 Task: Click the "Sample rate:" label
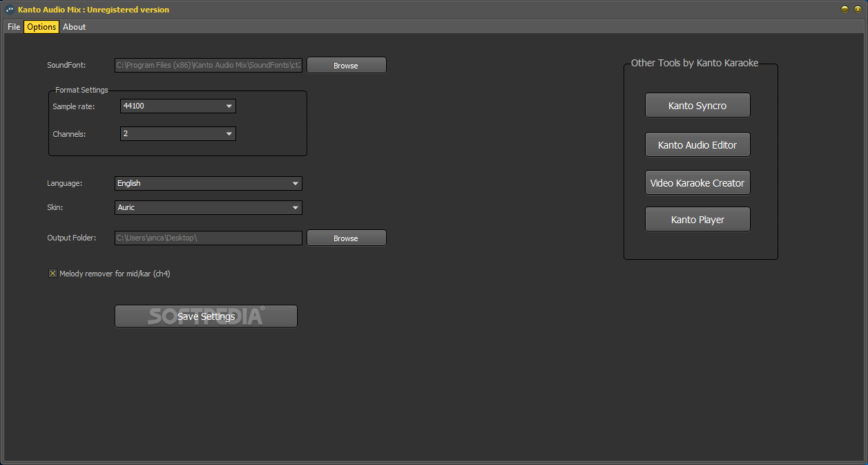[73, 106]
